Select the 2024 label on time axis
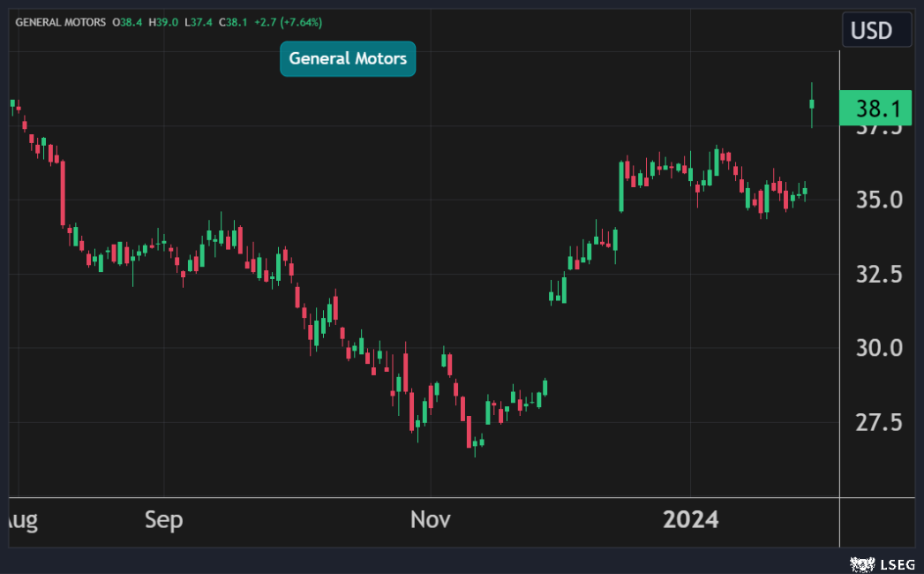 691,519
